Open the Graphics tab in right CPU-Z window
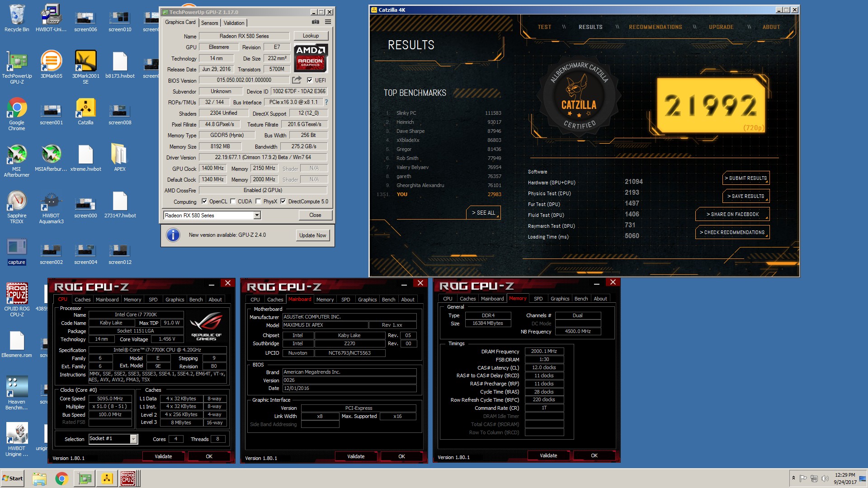Image resolution: width=868 pixels, height=488 pixels. (560, 299)
